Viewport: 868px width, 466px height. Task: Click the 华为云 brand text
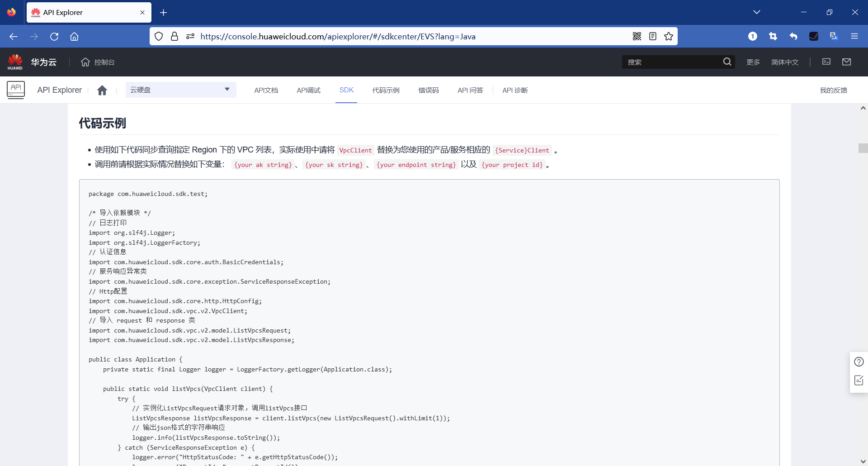tap(44, 62)
